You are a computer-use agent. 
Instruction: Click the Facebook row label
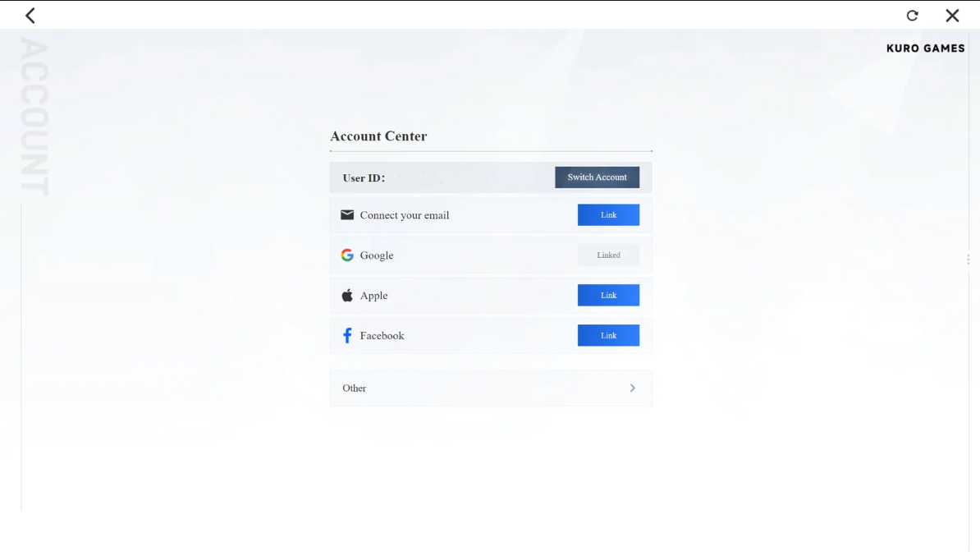[382, 335]
